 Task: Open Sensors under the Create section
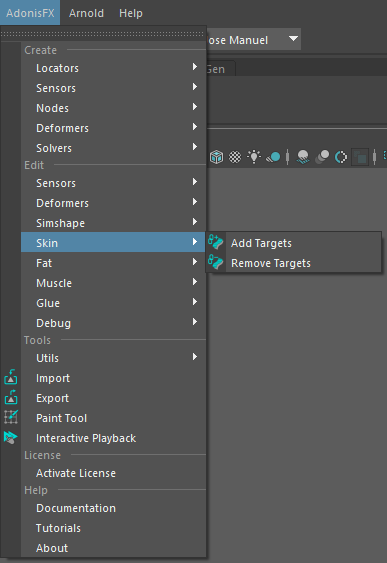pos(113,88)
